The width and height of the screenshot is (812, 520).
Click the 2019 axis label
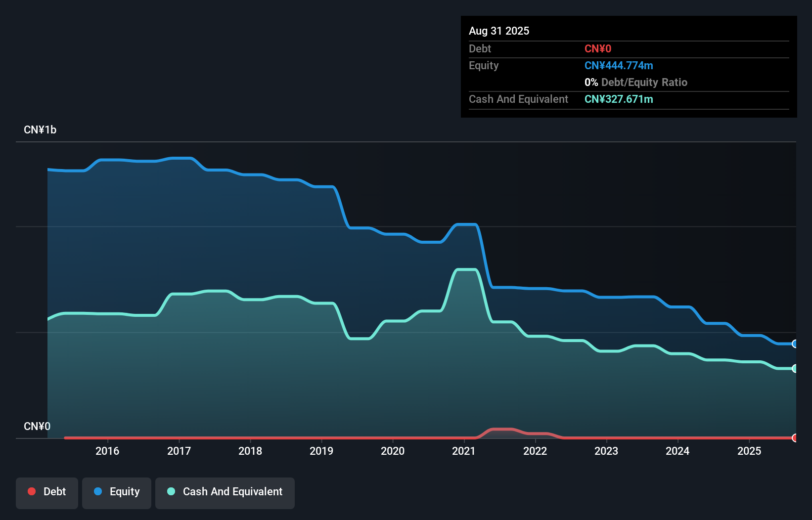[x=321, y=451]
